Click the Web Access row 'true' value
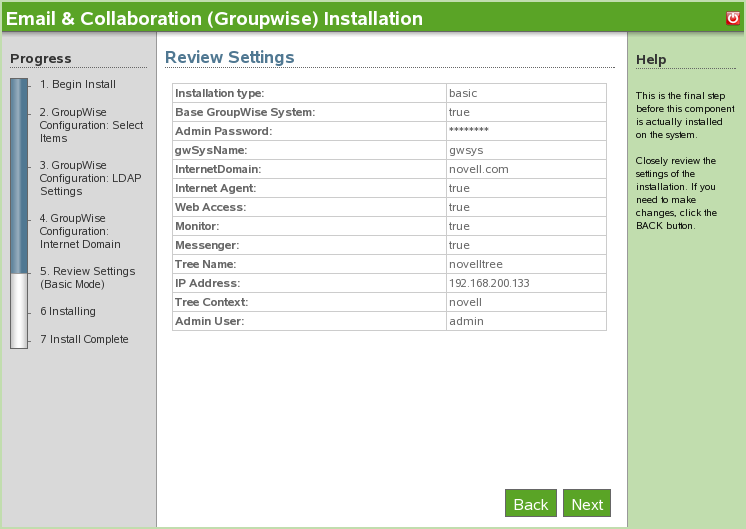The image size is (746, 529). (x=459, y=207)
